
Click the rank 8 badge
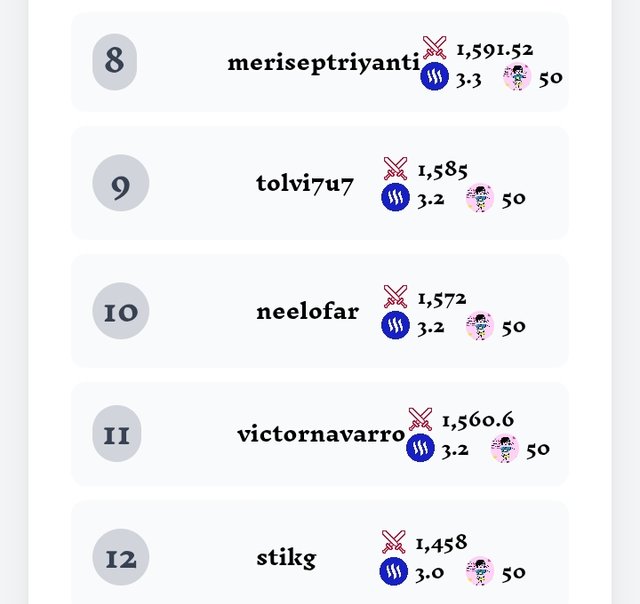[x=114, y=62]
